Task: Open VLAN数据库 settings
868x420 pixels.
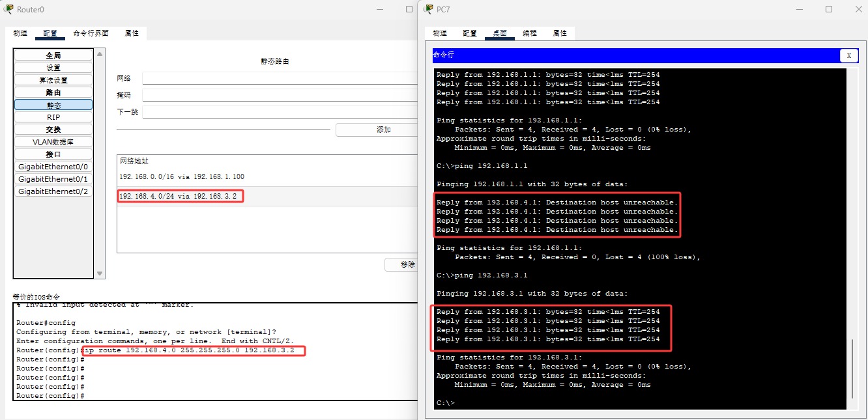Action: 53,142
